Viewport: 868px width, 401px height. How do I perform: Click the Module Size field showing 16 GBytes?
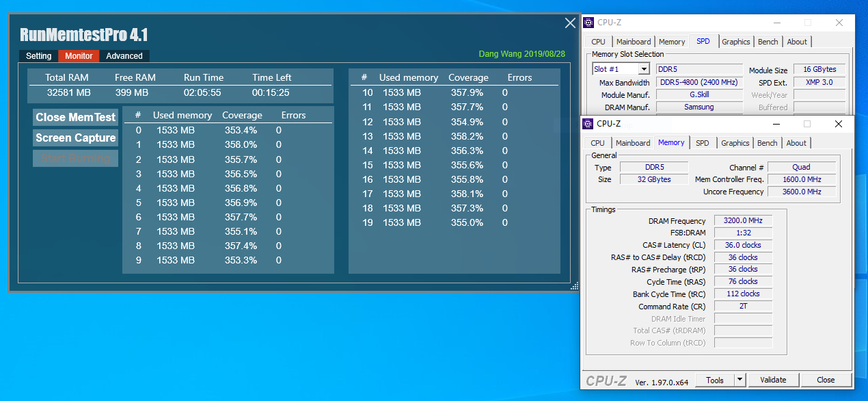click(x=819, y=70)
